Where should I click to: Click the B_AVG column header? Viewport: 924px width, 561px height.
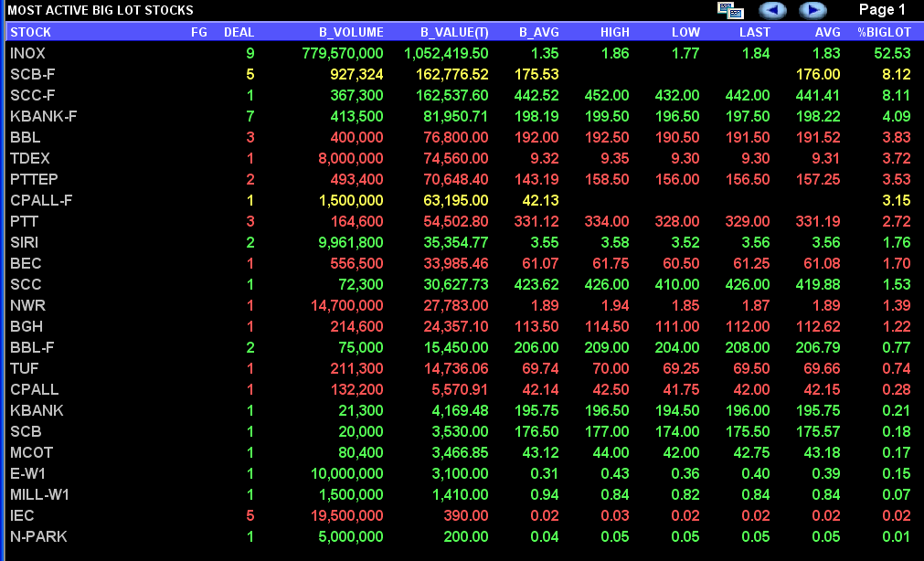coord(538,32)
